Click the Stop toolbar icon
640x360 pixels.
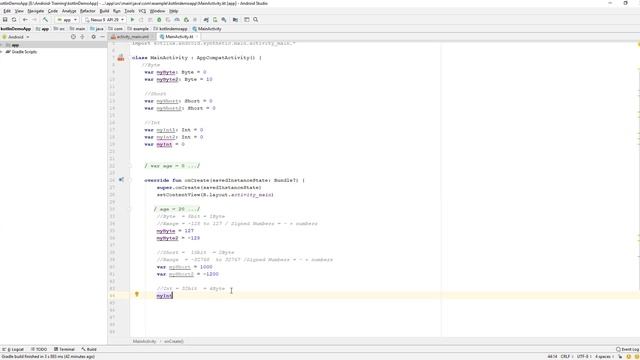point(195,20)
